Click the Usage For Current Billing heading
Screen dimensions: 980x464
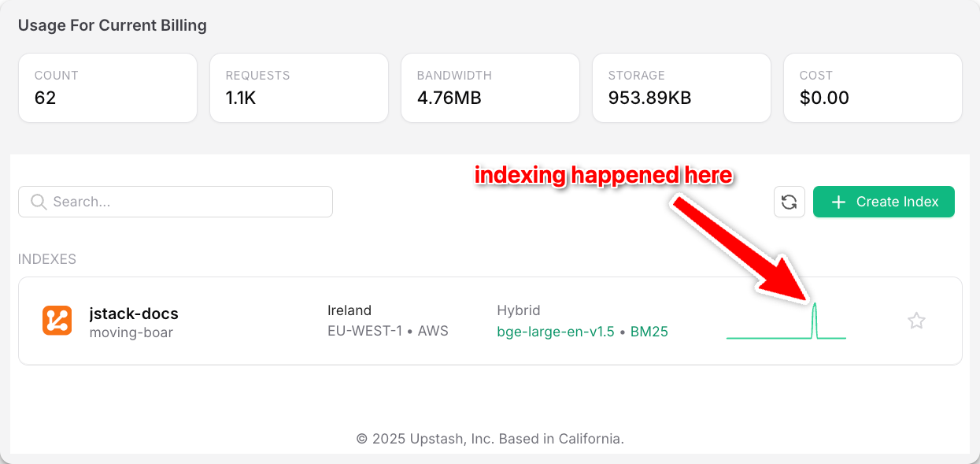click(x=113, y=25)
